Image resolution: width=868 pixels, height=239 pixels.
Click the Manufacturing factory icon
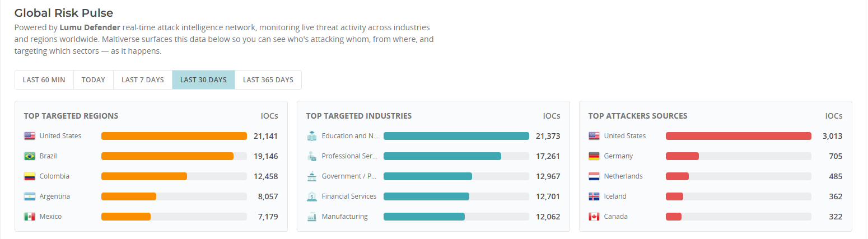pyautogui.click(x=312, y=217)
